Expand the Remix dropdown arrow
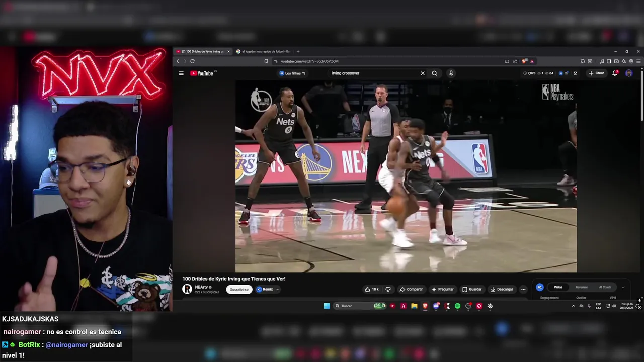644x362 pixels. (x=277, y=289)
